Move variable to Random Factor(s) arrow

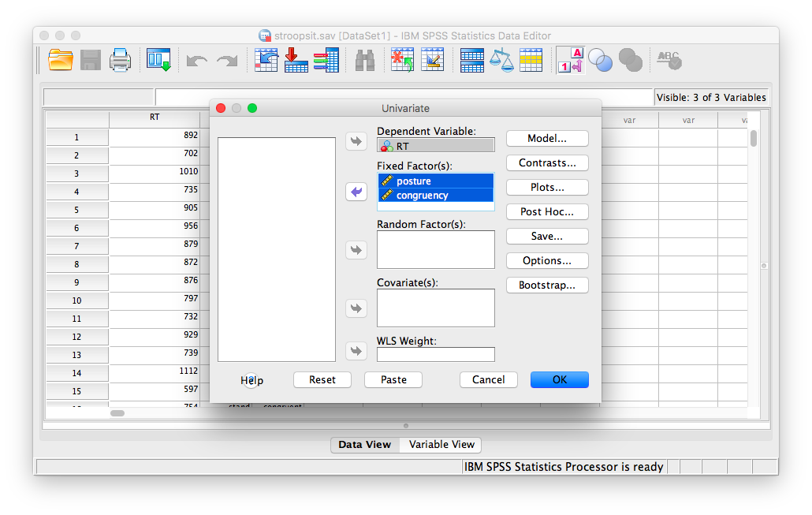[x=356, y=250]
